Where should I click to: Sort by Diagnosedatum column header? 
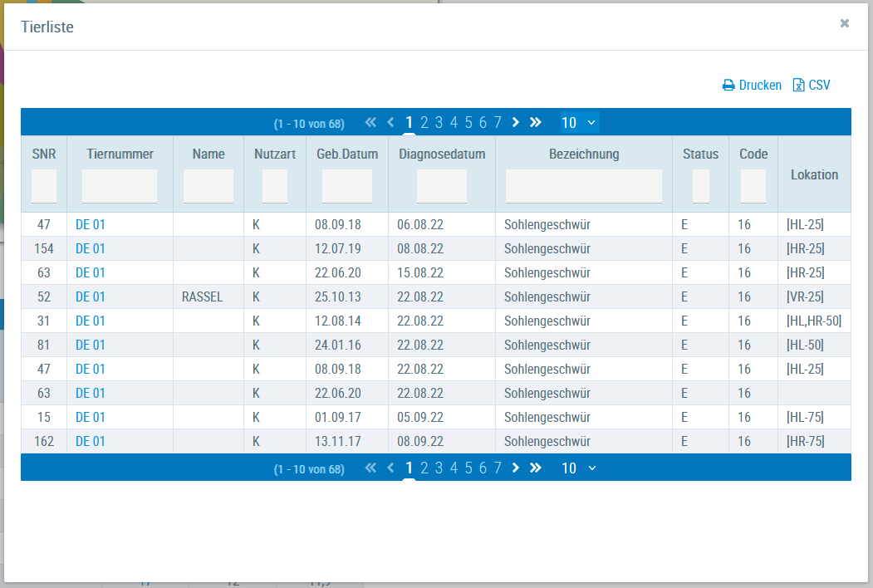pos(441,154)
